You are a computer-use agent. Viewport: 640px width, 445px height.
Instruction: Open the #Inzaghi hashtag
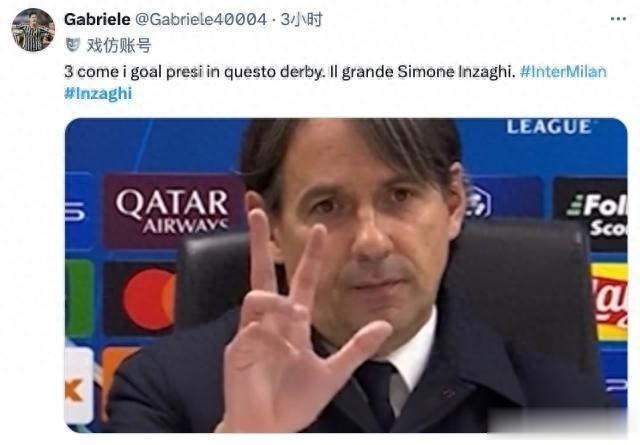click(x=98, y=93)
